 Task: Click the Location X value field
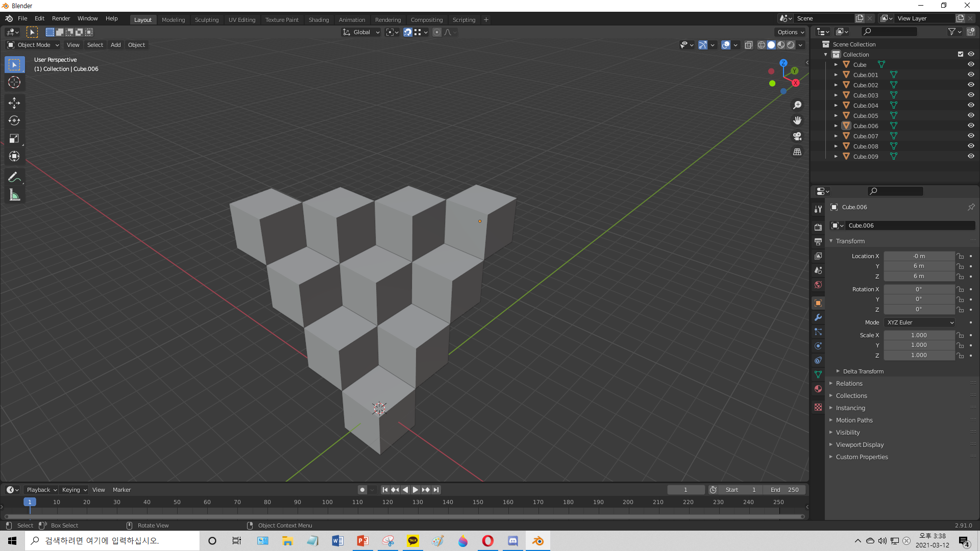[x=918, y=256]
